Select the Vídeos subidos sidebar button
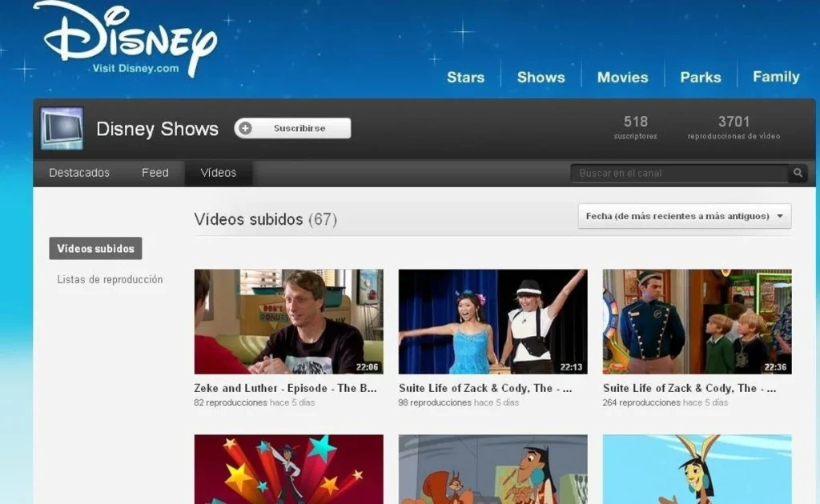820x504 pixels. tap(95, 248)
